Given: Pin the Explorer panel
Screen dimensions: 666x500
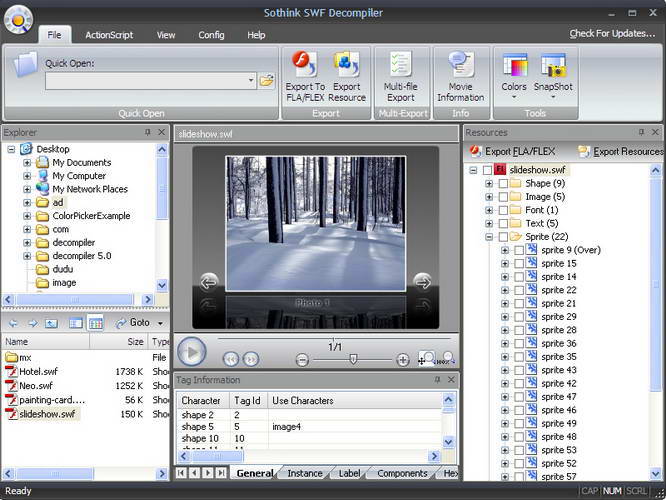Looking at the screenshot, I should tap(147, 132).
